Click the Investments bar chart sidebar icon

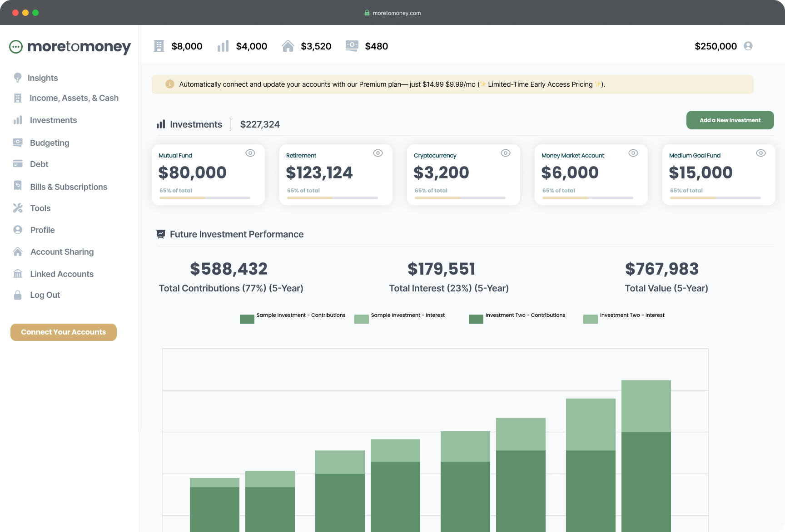tap(18, 120)
